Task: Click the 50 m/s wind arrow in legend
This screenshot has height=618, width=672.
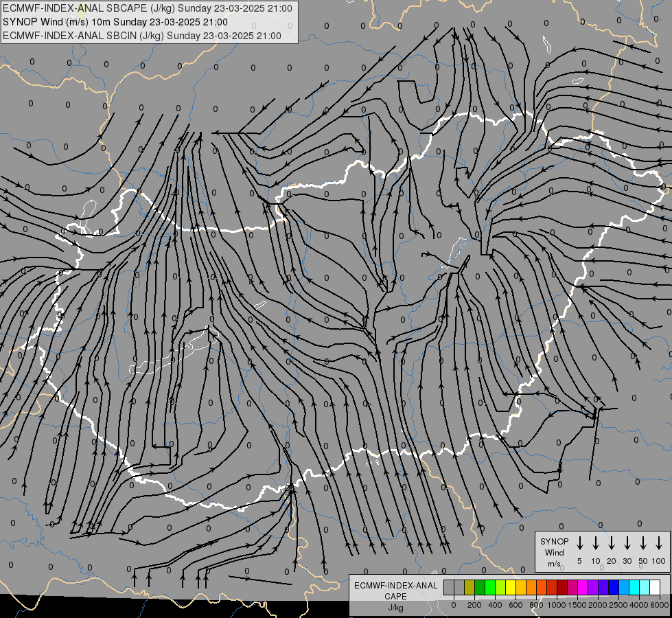Action: click(643, 543)
